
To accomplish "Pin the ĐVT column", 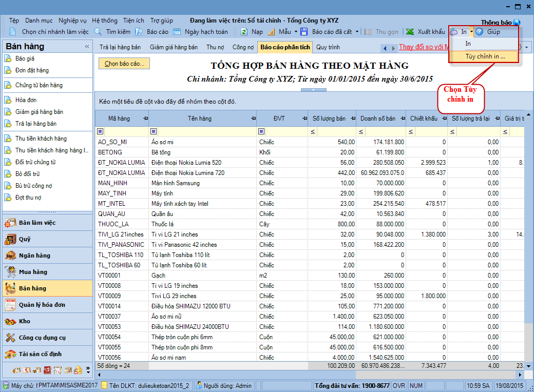I will (305, 119).
